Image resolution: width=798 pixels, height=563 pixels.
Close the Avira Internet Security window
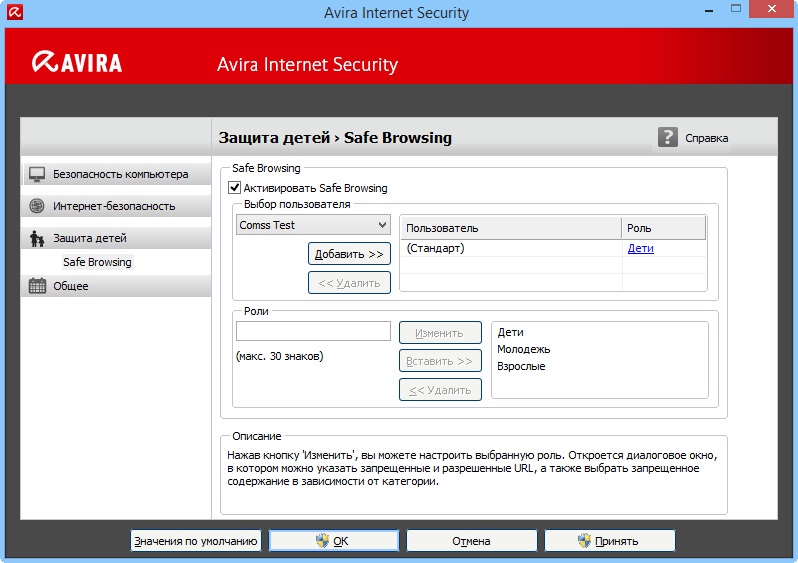pos(772,9)
